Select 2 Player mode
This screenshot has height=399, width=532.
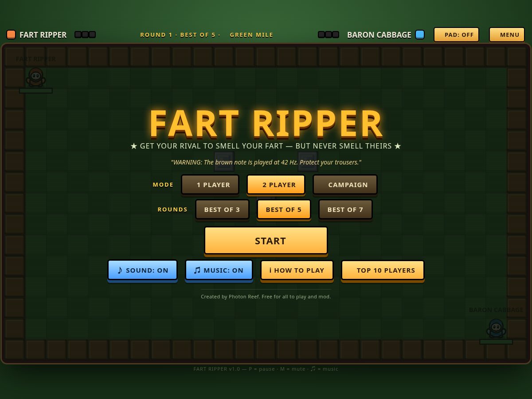click(x=276, y=184)
